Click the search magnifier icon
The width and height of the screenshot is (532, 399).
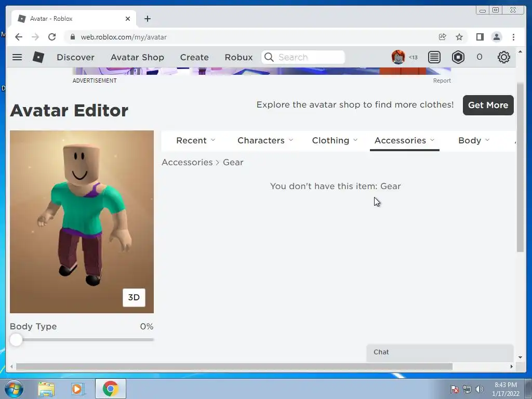269,57
